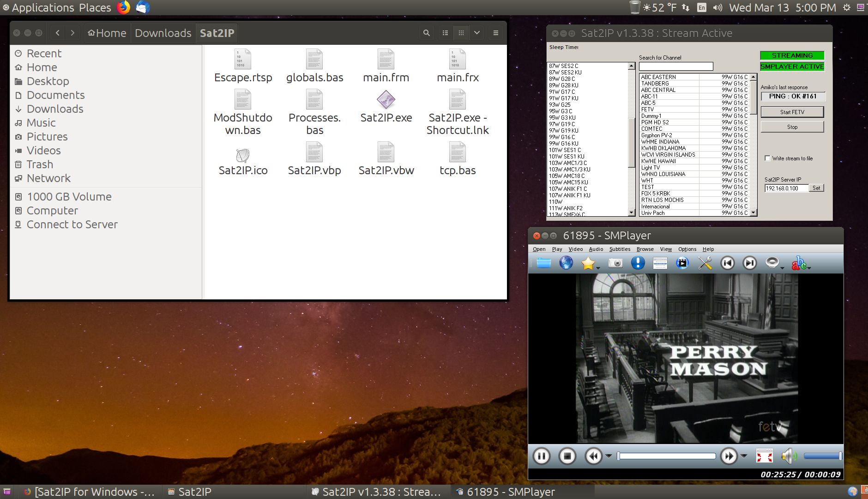This screenshot has height=499, width=868.
Task: Open the SMPlayer Video menu
Action: point(575,249)
